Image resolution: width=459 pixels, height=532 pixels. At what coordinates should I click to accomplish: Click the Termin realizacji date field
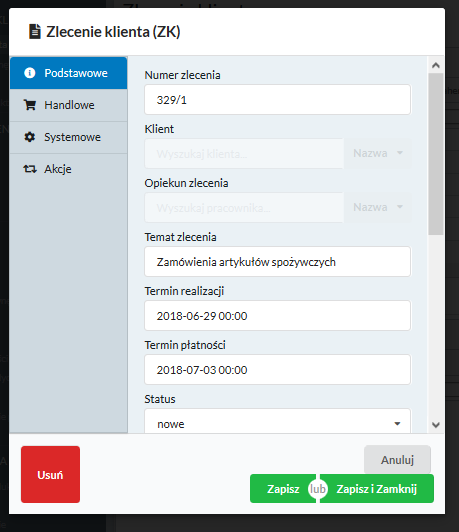278,316
